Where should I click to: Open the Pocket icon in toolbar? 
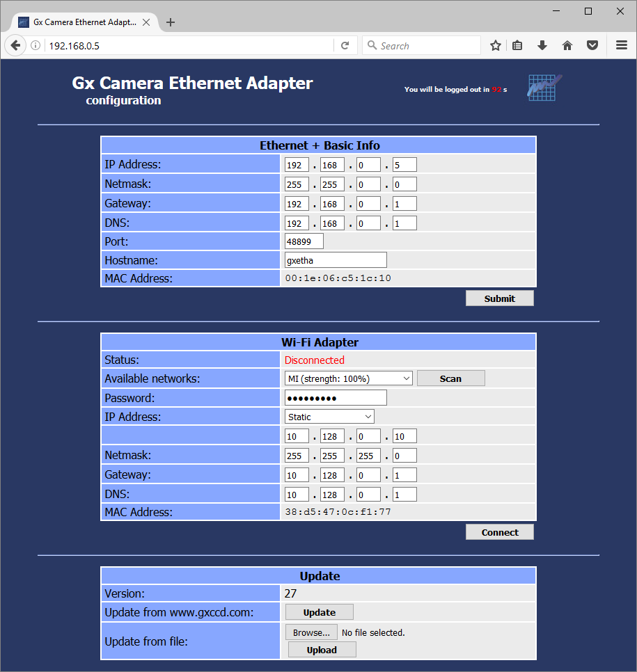(592, 45)
